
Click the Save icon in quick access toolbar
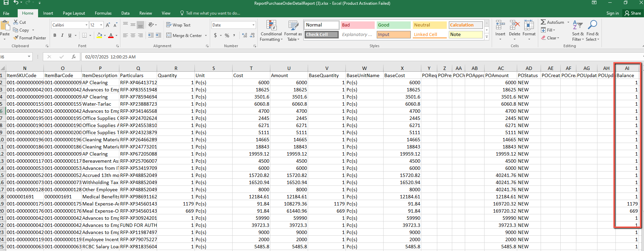click(6, 3)
